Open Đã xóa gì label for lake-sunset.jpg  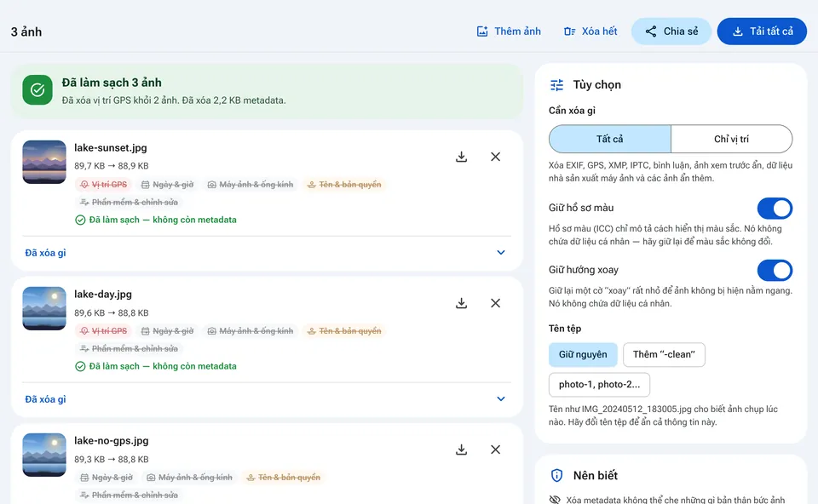45,253
